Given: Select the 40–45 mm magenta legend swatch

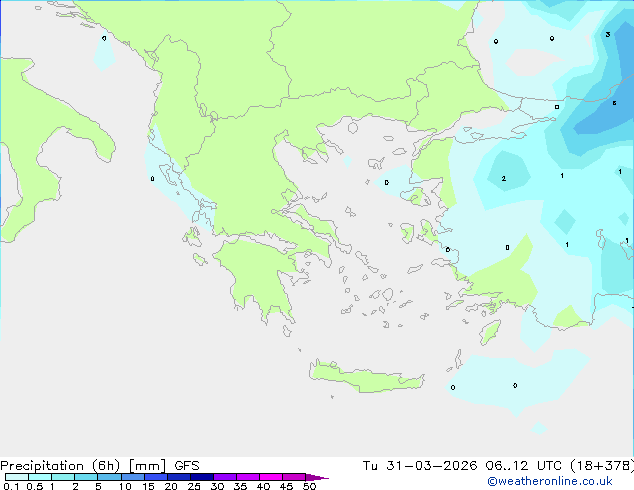Looking at the screenshot, I should click(x=271, y=477).
